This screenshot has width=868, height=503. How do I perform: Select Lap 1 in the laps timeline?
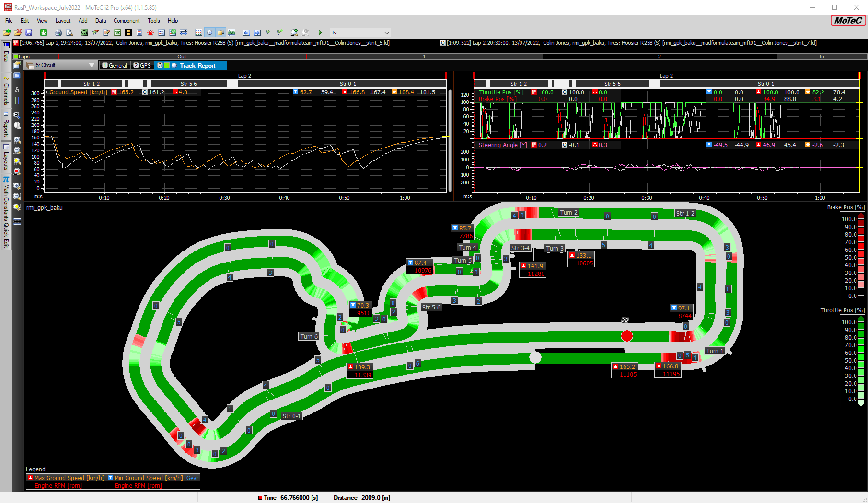coord(424,57)
